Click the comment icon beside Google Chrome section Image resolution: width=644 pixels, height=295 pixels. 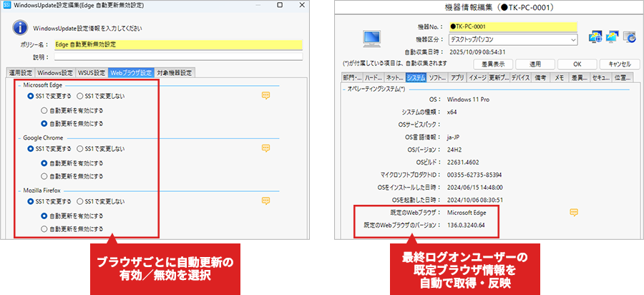click(x=265, y=148)
